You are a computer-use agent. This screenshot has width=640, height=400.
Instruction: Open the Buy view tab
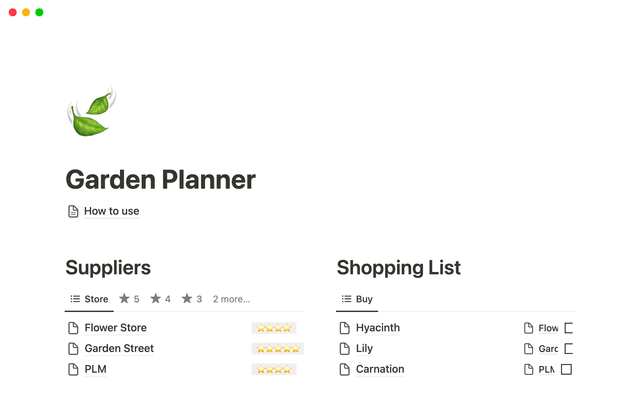pyautogui.click(x=357, y=299)
